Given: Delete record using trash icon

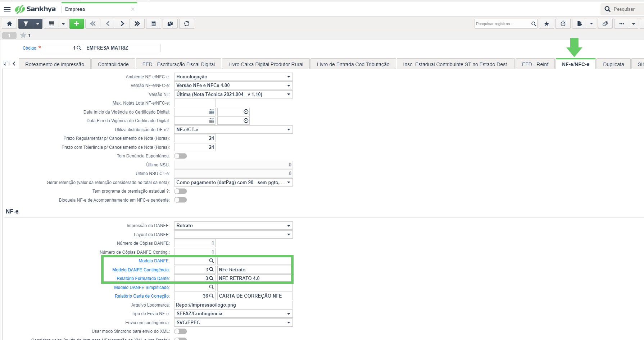Looking at the screenshot, I should pos(154,24).
